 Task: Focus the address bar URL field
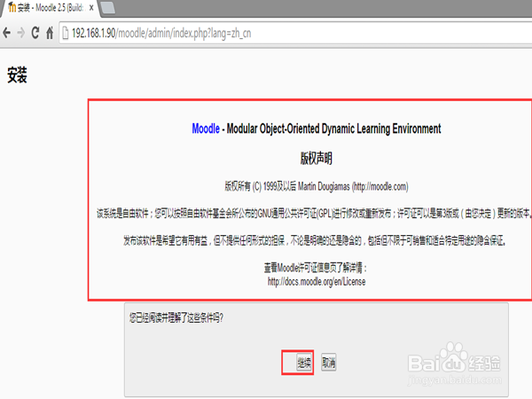point(295,34)
